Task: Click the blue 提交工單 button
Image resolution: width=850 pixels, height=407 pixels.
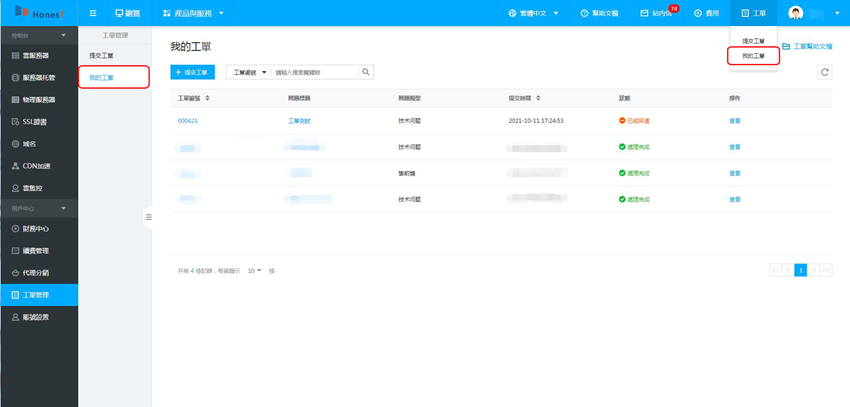Action: pyautogui.click(x=192, y=72)
